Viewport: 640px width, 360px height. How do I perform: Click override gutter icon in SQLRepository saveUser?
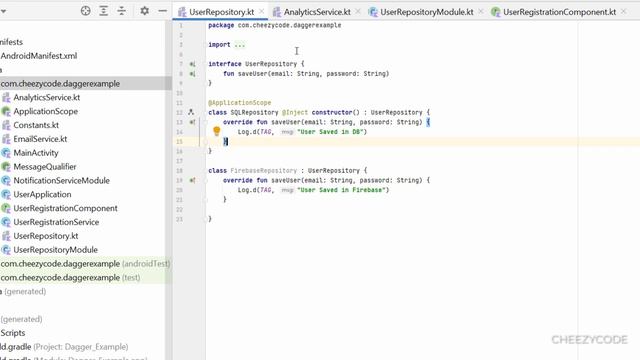(192, 122)
